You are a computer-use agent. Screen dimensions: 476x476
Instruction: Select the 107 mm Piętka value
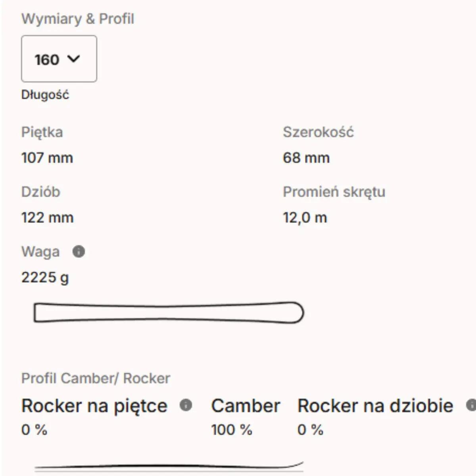pos(47,158)
